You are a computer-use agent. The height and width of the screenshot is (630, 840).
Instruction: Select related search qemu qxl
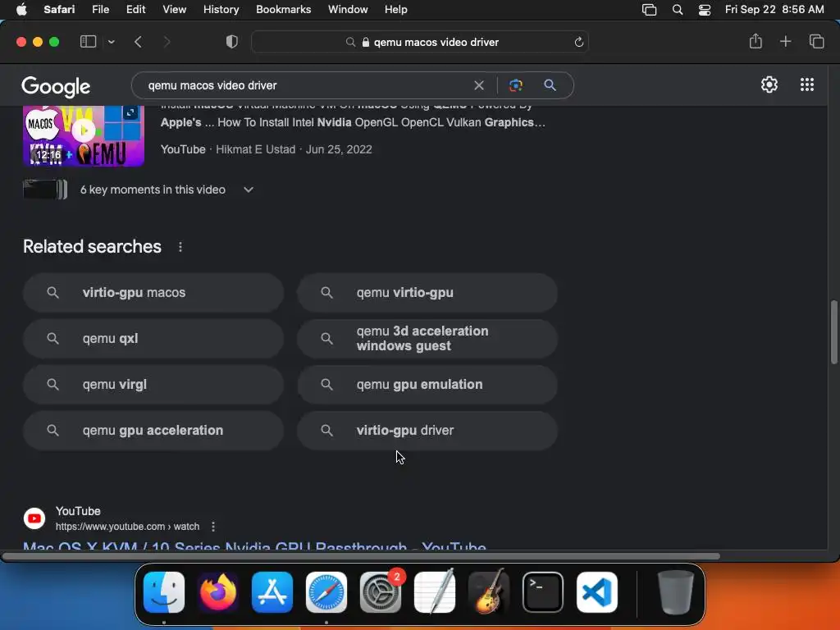click(153, 339)
